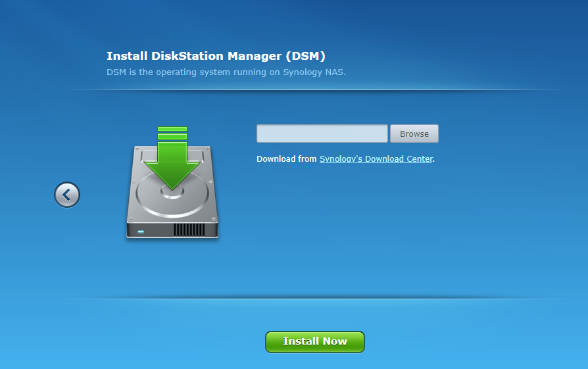Click the Install DiskStation Manager (DSM) heading

216,57
